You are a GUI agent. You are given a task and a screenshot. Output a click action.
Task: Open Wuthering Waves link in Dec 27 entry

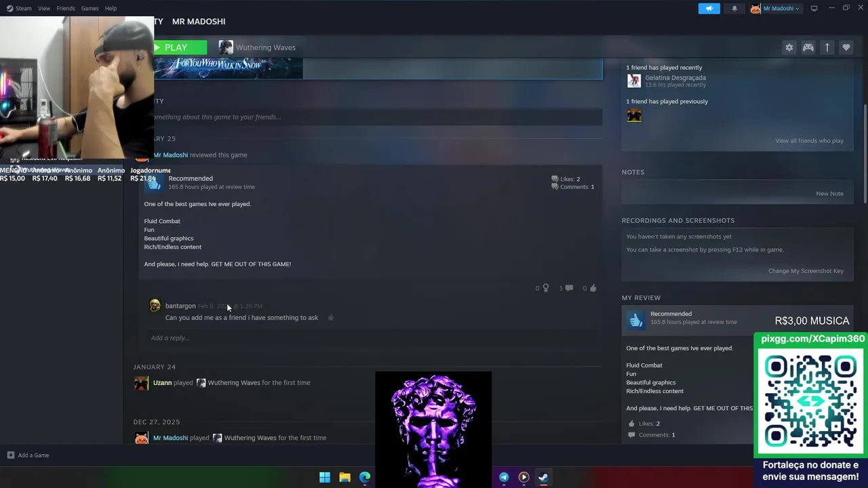point(250,438)
